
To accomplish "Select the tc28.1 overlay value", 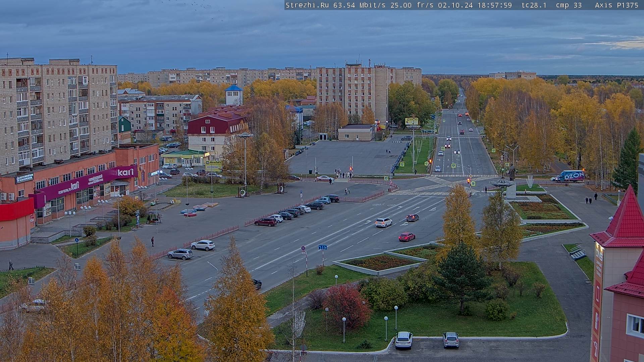I will point(534,5).
